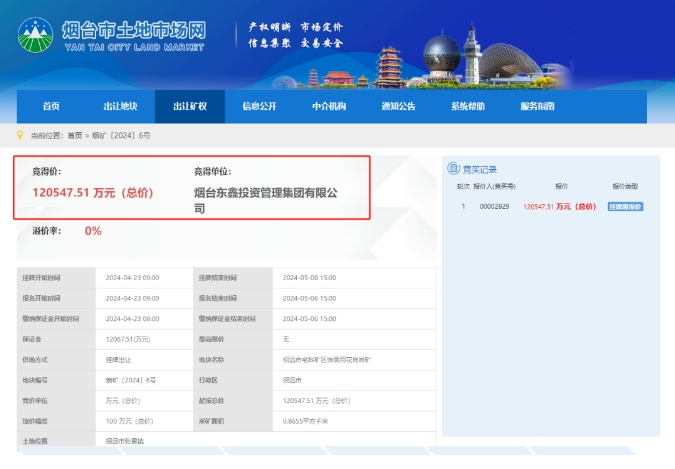The image size is (675, 469).
Task: Open the 首页 navigation menu item
Action: 51,106
